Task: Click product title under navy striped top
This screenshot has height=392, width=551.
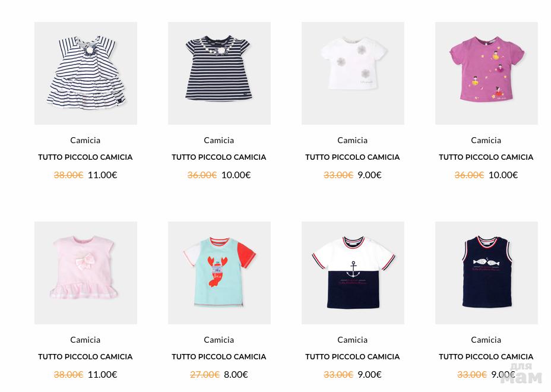Action: tap(219, 157)
